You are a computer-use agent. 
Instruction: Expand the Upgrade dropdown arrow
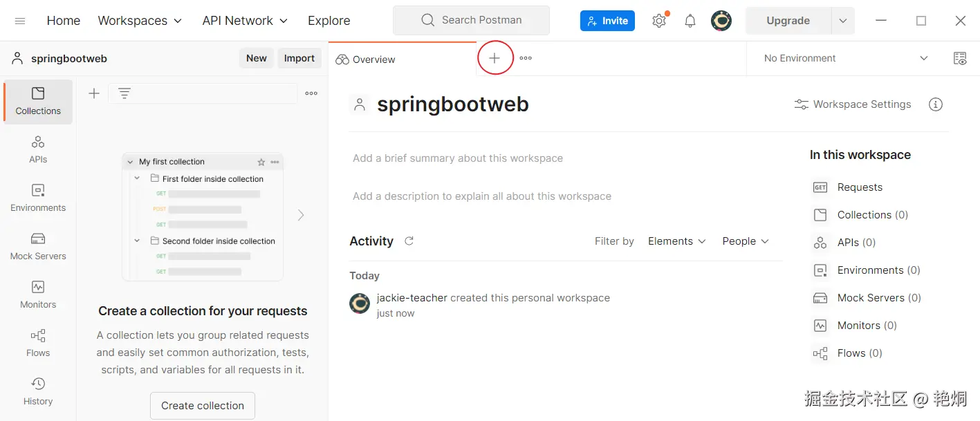(x=843, y=21)
